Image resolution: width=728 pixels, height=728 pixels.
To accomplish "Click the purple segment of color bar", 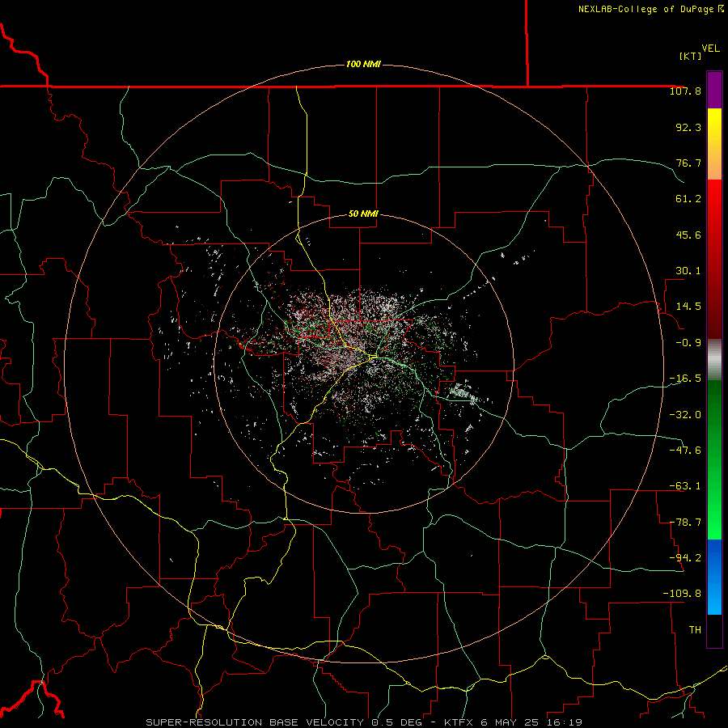I will click(714, 90).
